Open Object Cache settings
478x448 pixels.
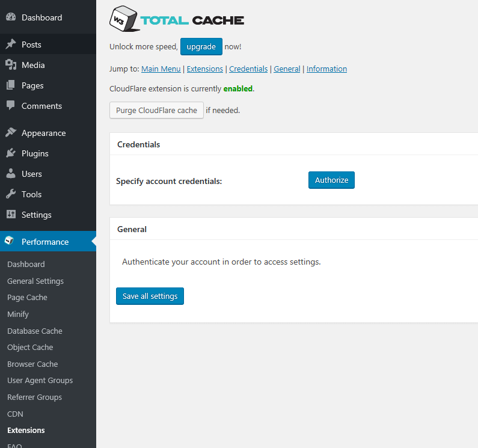30,348
